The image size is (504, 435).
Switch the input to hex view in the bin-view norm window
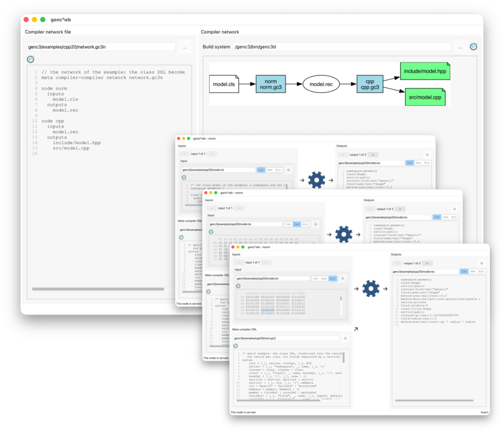pyautogui.click(x=324, y=279)
